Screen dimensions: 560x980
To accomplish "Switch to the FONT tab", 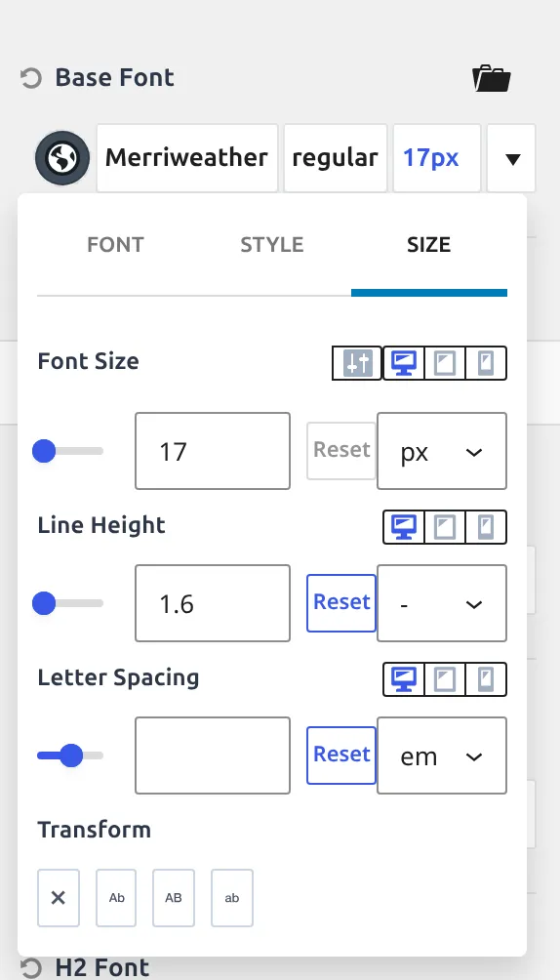I will point(116,244).
